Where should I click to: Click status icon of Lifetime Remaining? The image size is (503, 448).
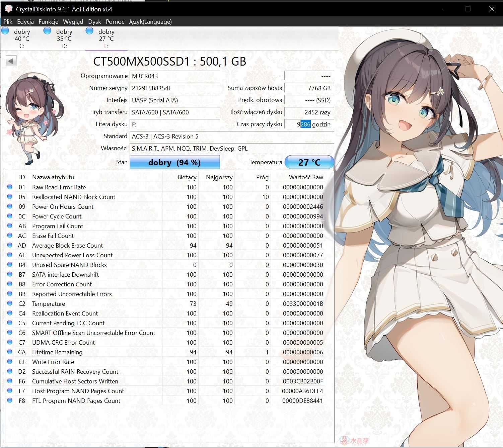(10, 352)
